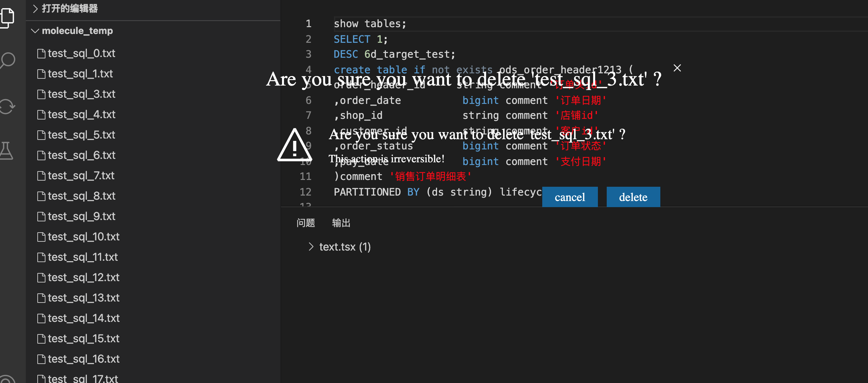868x383 pixels.
Task: Click the sync refresh icon in activity bar
Action: 7,106
